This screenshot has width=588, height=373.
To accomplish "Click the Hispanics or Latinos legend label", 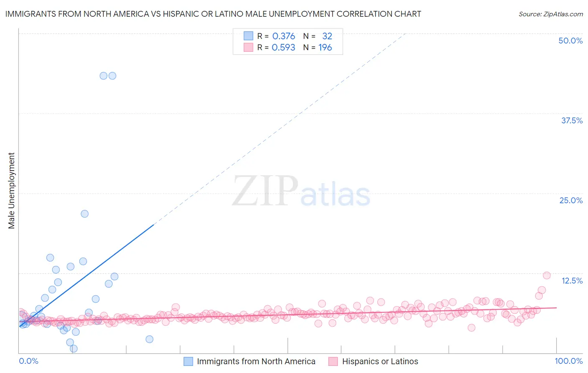I will tap(380, 362).
